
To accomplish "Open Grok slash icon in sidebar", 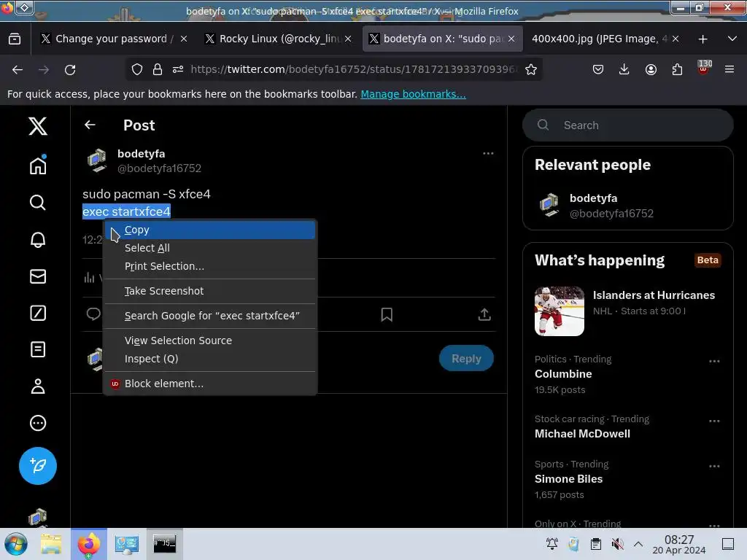I will (x=38, y=313).
